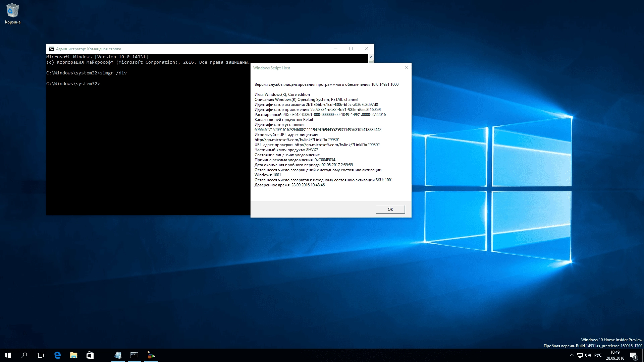Click the 'slmgr /dlv' command line

(x=87, y=73)
